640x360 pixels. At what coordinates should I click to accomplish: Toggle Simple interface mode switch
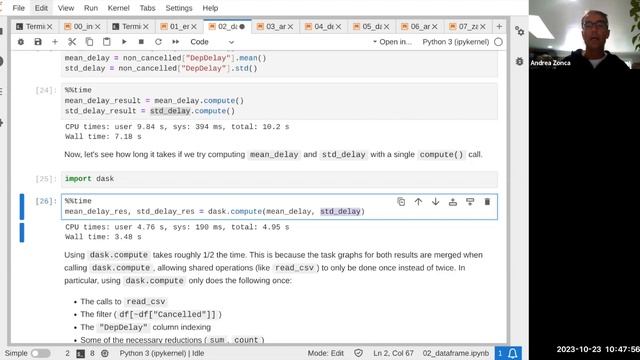40,353
